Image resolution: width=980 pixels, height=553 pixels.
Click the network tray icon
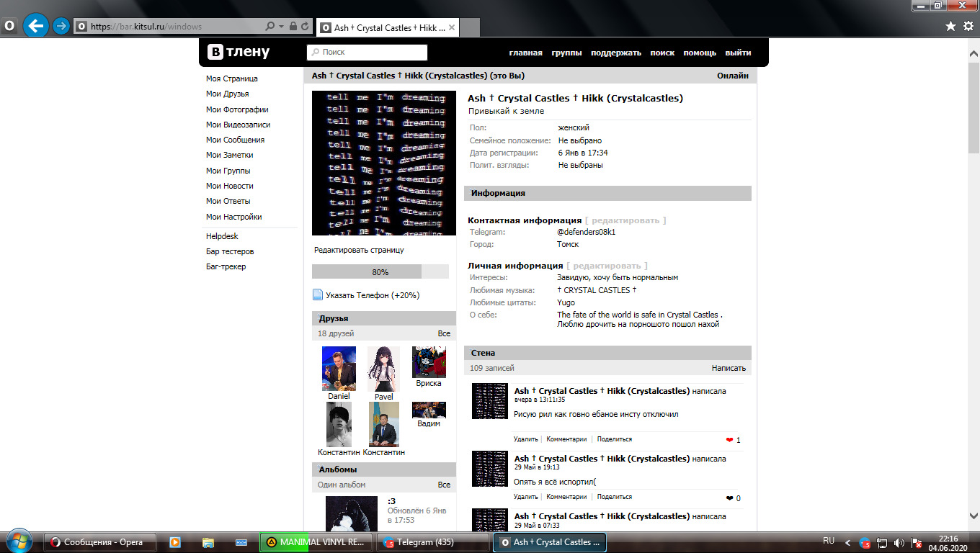(882, 543)
